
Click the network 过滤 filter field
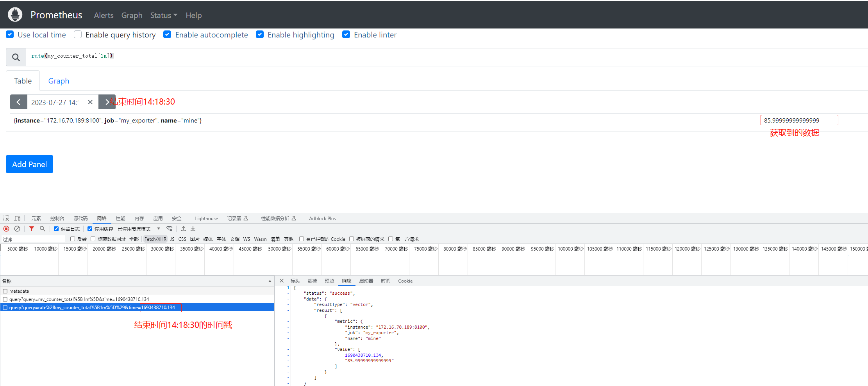pos(34,239)
